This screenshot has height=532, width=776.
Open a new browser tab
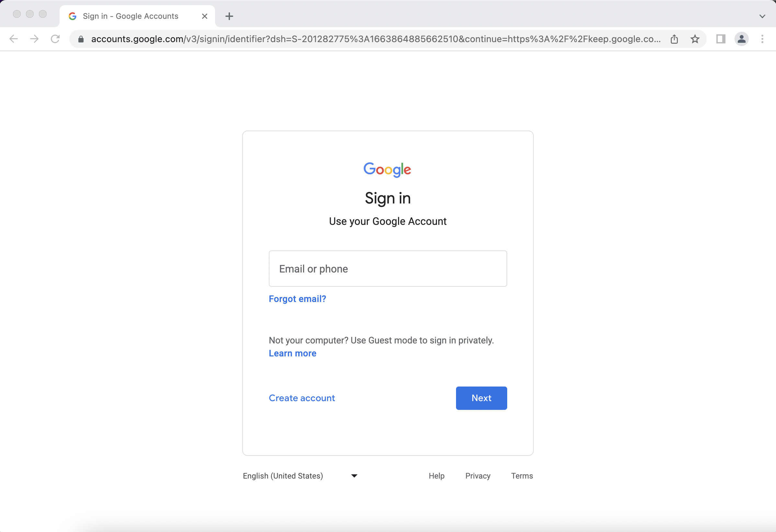pyautogui.click(x=230, y=16)
